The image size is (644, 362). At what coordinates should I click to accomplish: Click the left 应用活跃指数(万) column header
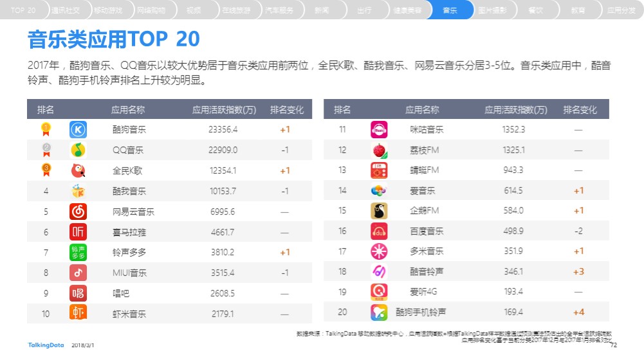click(x=225, y=110)
